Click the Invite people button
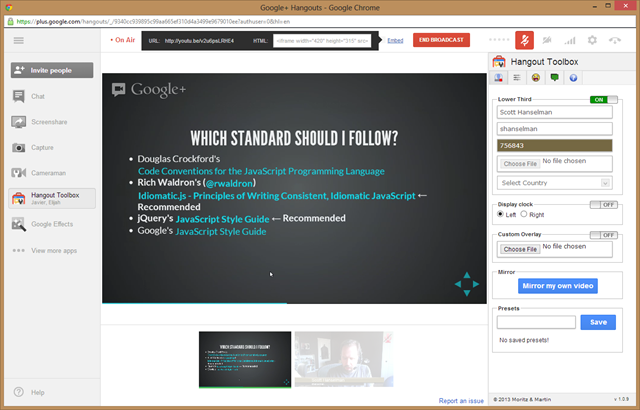 tap(52, 70)
